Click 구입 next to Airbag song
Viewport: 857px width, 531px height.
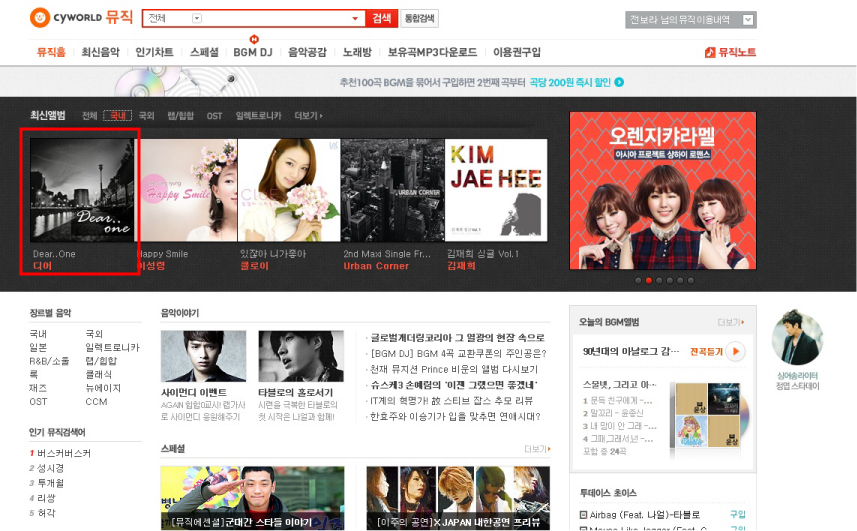tap(737, 515)
